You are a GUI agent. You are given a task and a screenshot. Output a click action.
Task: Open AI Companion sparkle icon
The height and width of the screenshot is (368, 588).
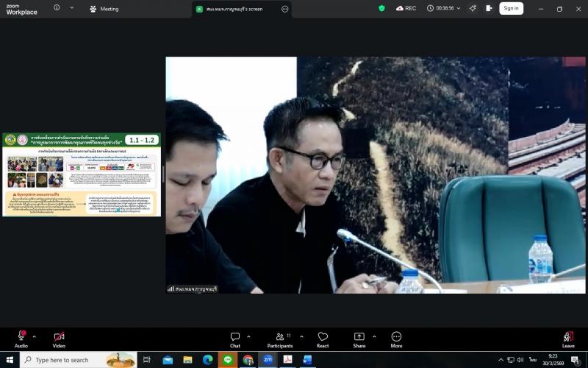pos(473,8)
